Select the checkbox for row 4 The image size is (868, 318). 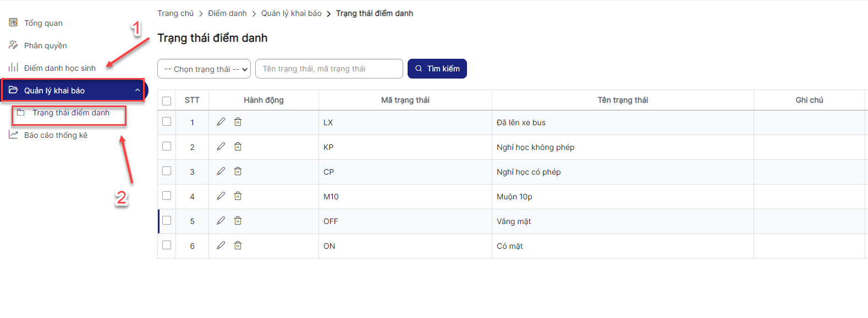(167, 196)
